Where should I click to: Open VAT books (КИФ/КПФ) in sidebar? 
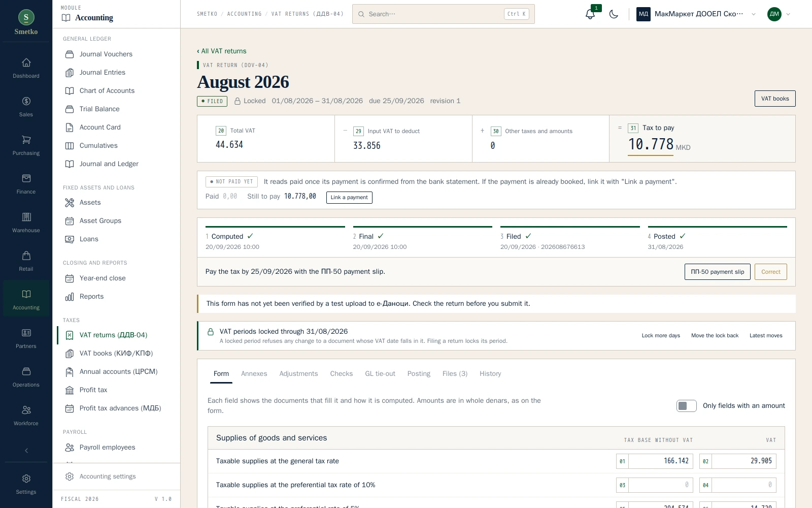point(116,354)
